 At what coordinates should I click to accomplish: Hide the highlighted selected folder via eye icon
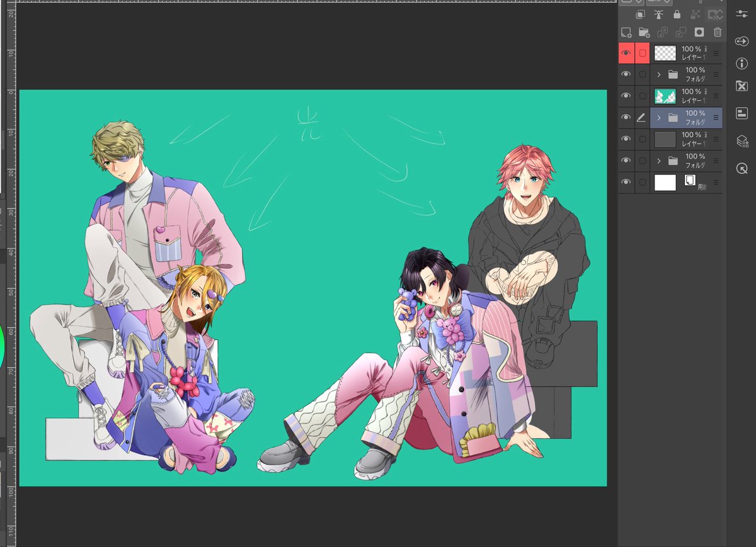(x=626, y=117)
